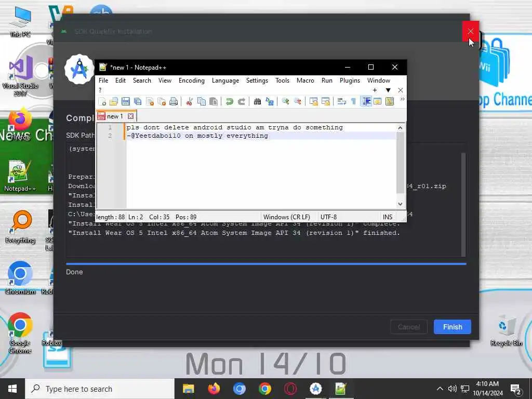The height and width of the screenshot is (399, 532).
Task: Select the Everything desktop shortcut
Action: click(x=20, y=227)
